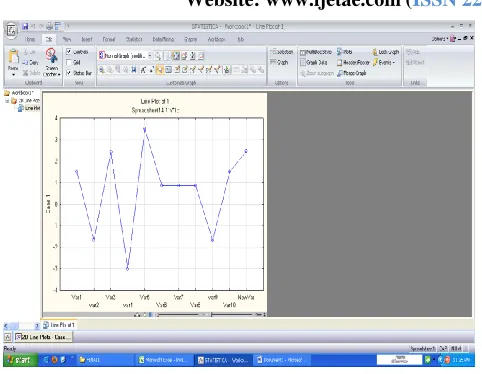Select Workbook1 root in tree
Image resolution: width=482 pixels, height=374 pixels.
click(19, 93)
